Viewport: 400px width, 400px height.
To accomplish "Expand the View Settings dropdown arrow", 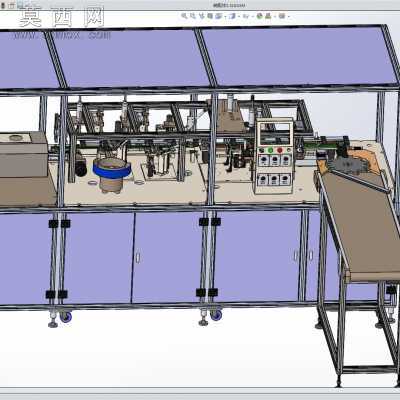I will pos(289,16).
